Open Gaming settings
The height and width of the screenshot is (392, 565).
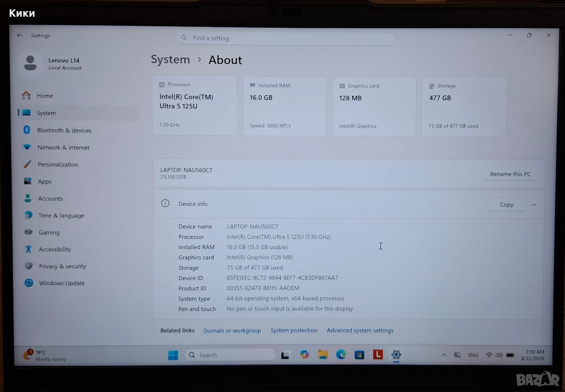click(79, 232)
